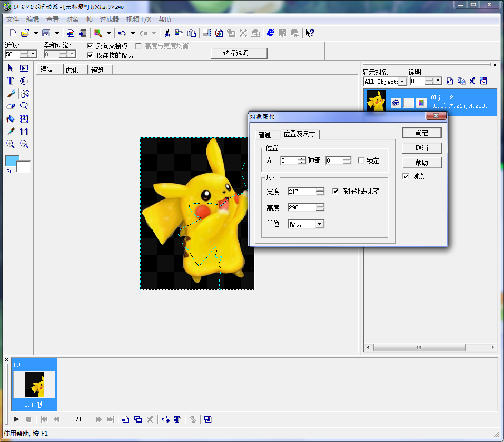The height and width of the screenshot is (442, 504).
Task: Save using the floppy disk icon
Action: [x=46, y=33]
